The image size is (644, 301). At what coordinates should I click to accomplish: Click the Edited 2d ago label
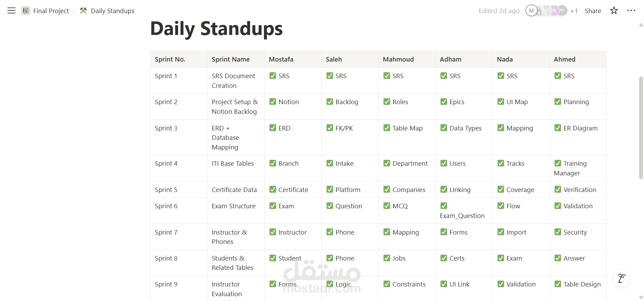[x=499, y=11]
